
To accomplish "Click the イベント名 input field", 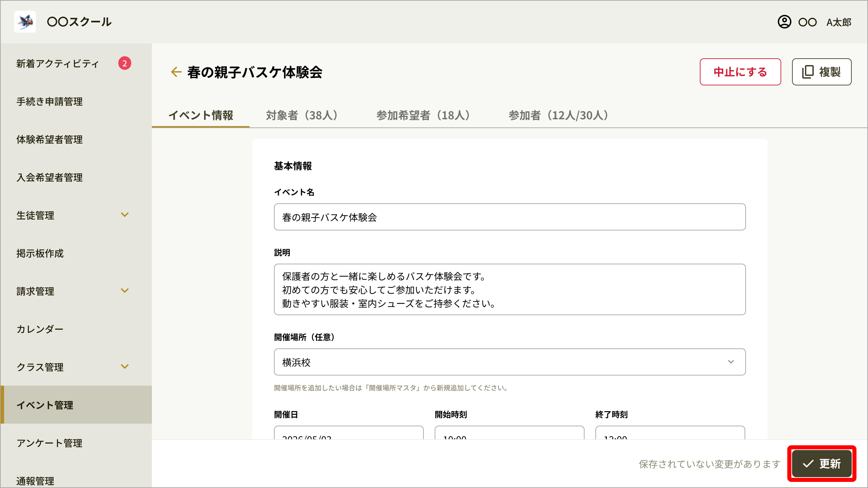I will click(510, 217).
